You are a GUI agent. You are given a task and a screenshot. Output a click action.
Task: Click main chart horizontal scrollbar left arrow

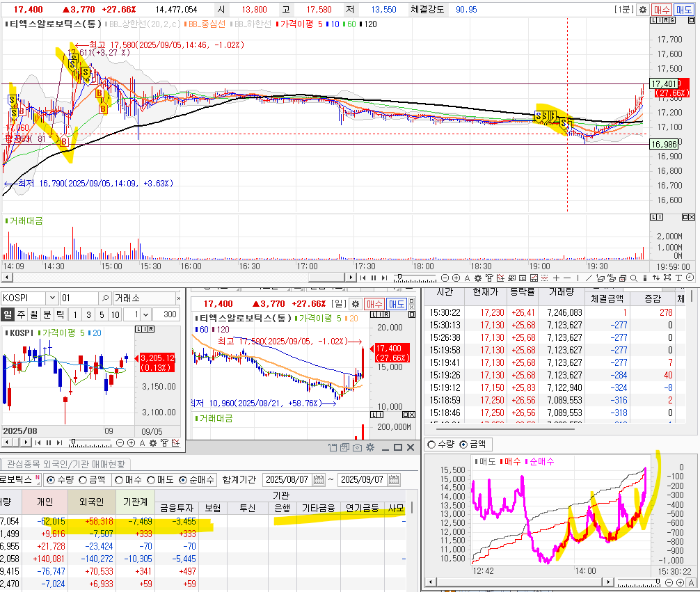[x=6, y=278]
